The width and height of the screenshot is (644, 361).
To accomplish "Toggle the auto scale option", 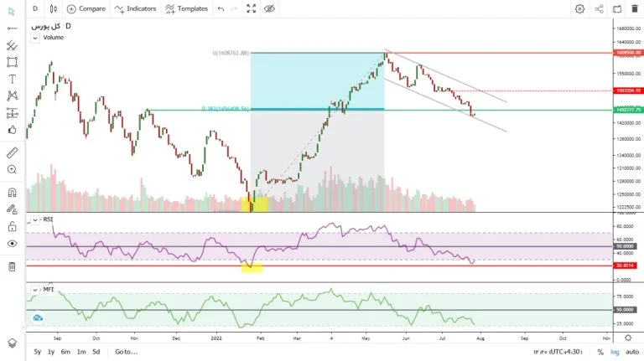I will pos(633,352).
